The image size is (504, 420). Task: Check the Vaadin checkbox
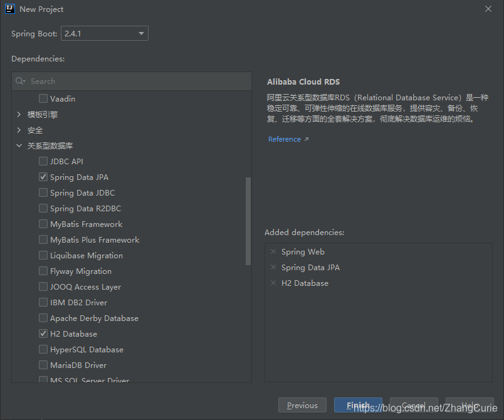point(43,98)
